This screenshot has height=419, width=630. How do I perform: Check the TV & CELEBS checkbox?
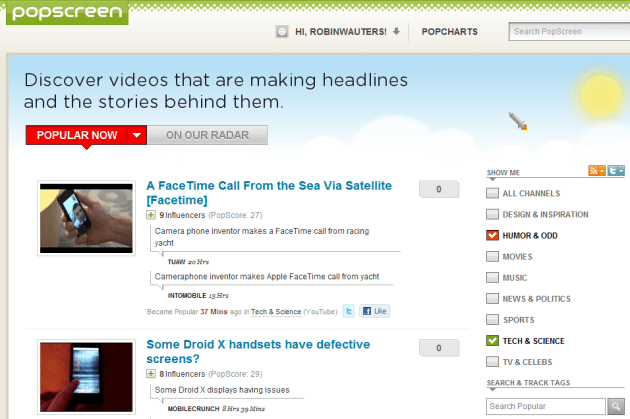click(492, 362)
